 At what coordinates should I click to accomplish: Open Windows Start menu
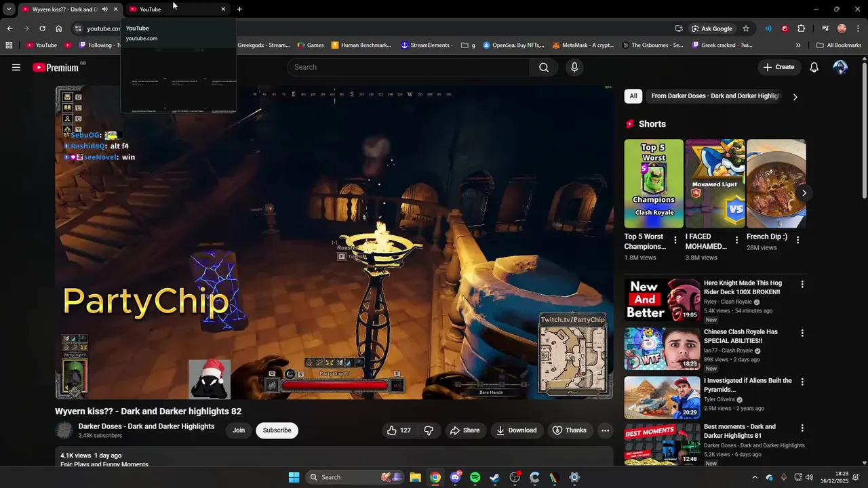pyautogui.click(x=294, y=477)
